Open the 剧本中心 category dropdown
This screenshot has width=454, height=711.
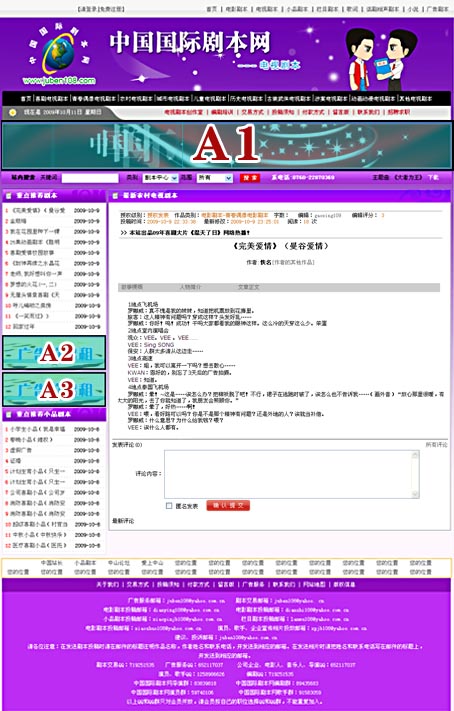(160, 178)
